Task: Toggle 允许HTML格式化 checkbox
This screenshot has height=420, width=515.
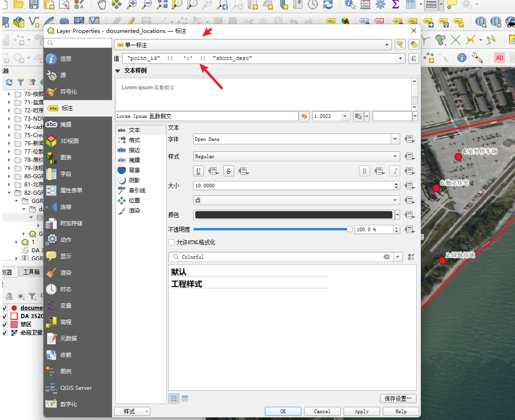Action: click(172, 243)
